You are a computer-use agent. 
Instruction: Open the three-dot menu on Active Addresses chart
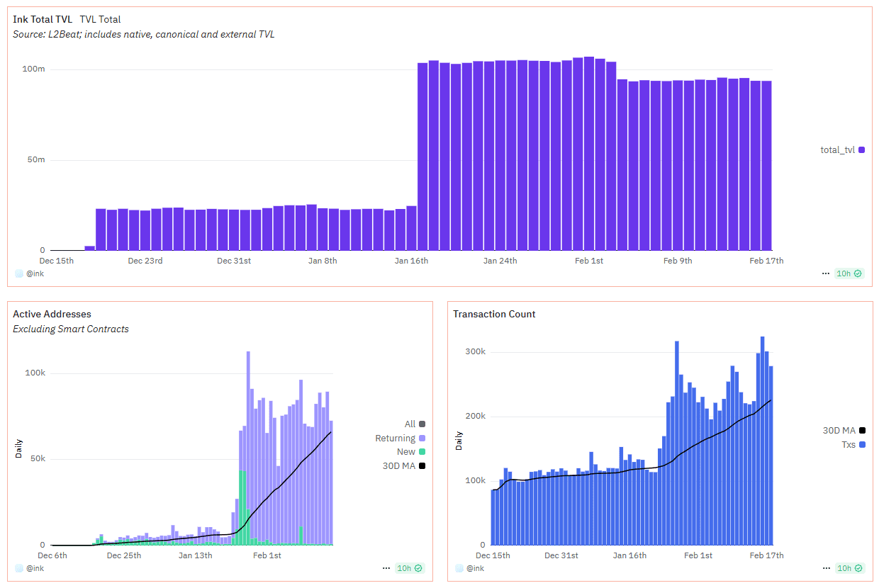pos(386,568)
